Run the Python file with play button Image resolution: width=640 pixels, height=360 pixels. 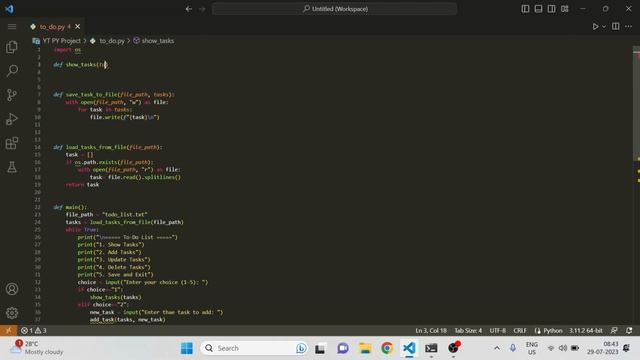pyautogui.click(x=595, y=27)
